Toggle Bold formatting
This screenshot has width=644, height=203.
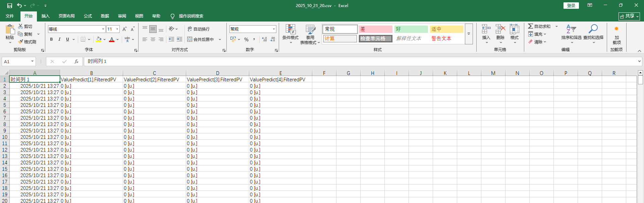click(x=51, y=39)
